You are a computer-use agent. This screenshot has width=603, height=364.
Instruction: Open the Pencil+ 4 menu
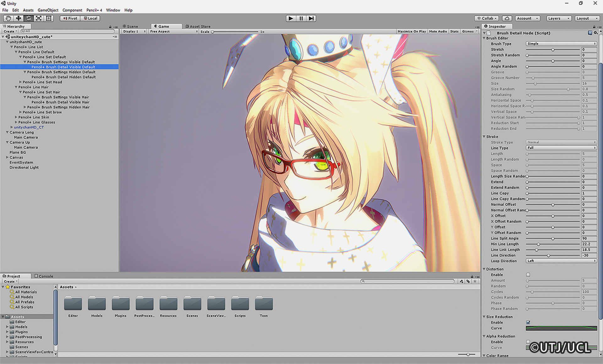[94, 10]
